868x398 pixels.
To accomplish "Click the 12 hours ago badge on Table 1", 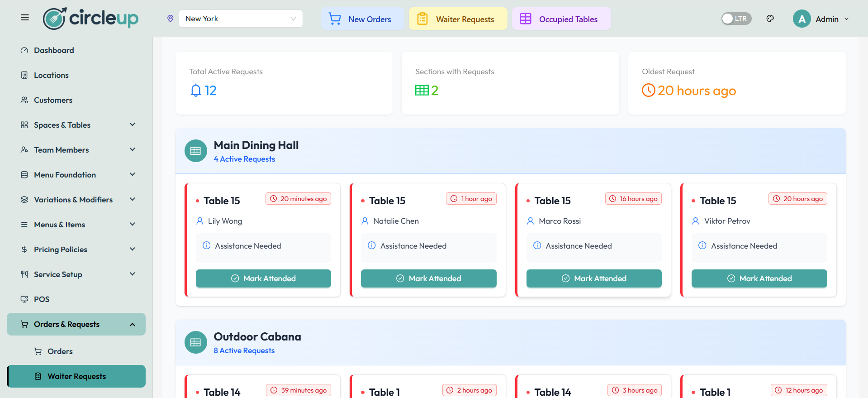I will click(799, 390).
